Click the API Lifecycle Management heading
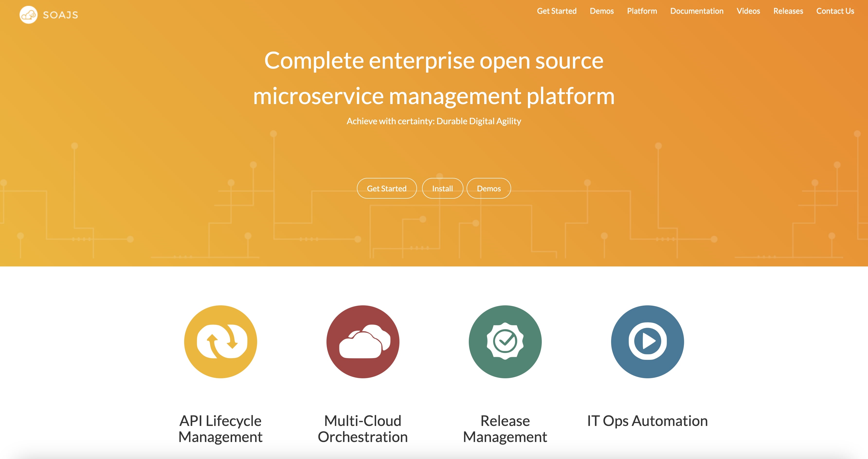The image size is (868, 459). click(220, 428)
